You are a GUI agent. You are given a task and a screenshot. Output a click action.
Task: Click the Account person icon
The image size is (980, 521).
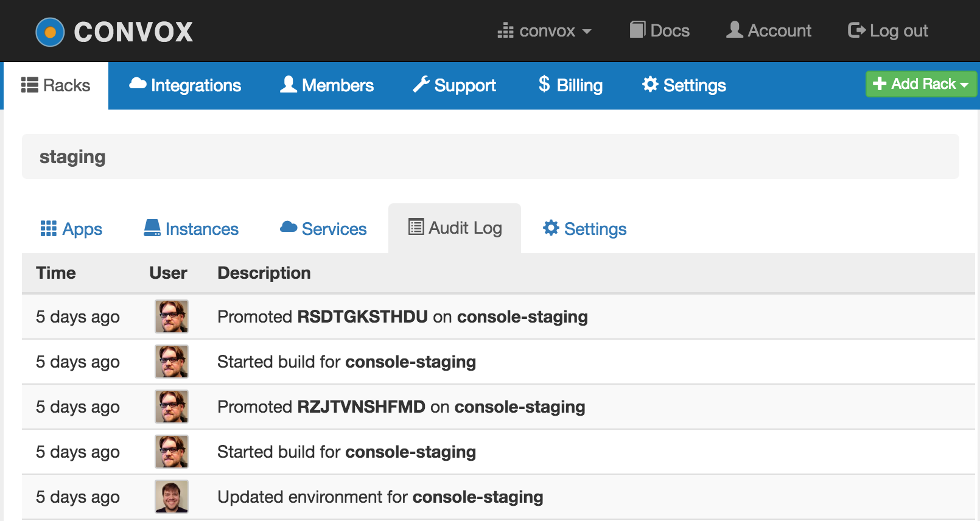click(x=735, y=29)
